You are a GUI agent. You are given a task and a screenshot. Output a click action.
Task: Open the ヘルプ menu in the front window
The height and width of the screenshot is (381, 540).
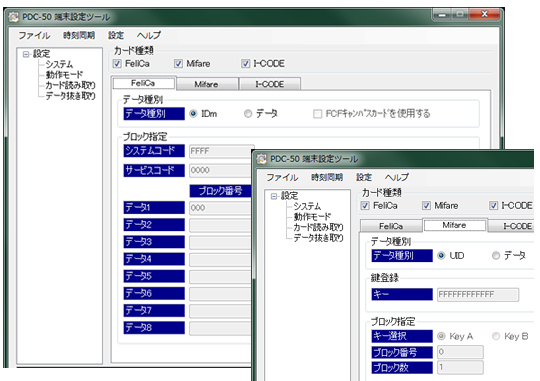397,177
